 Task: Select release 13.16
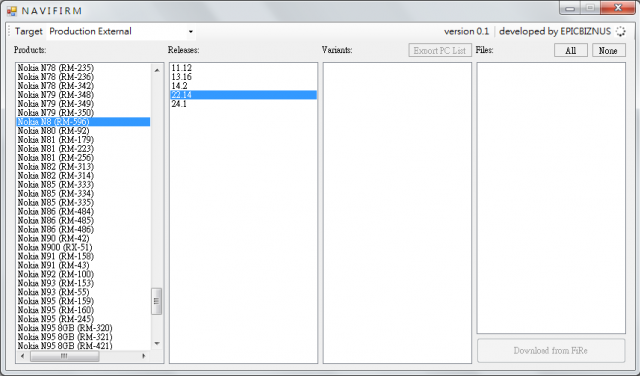pos(243,77)
